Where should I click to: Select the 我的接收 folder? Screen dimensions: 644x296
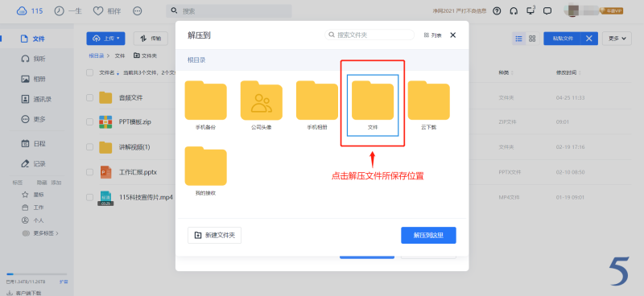[x=205, y=171]
